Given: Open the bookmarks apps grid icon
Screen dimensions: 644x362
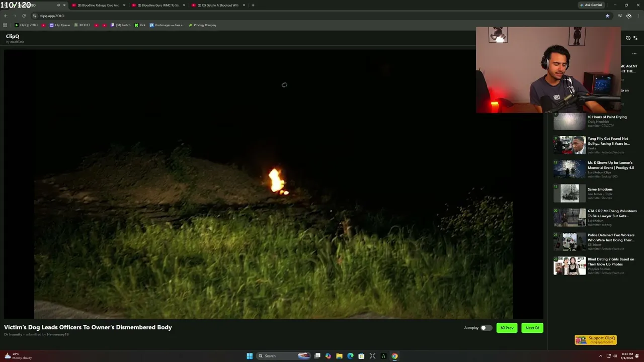Looking at the screenshot, I should point(5,25).
